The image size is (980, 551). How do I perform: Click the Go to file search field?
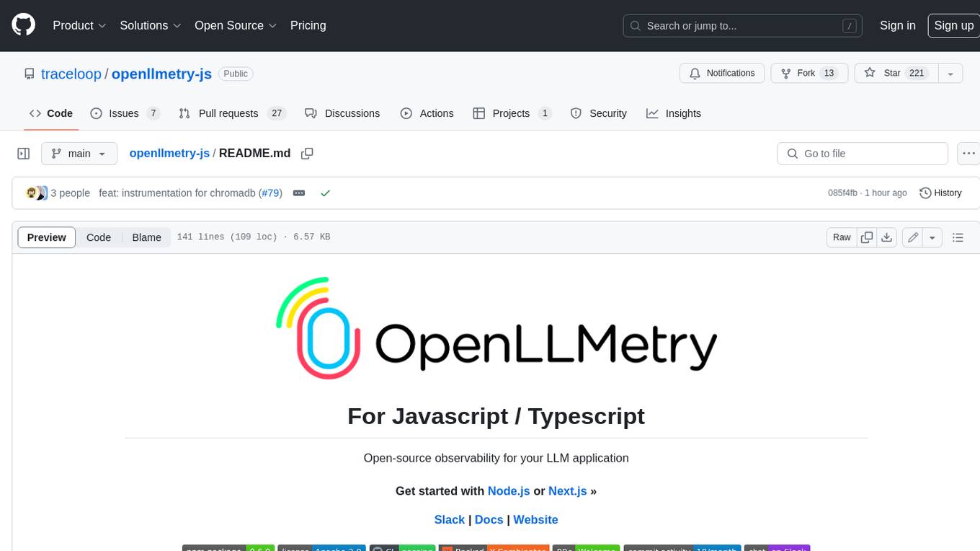[863, 154]
